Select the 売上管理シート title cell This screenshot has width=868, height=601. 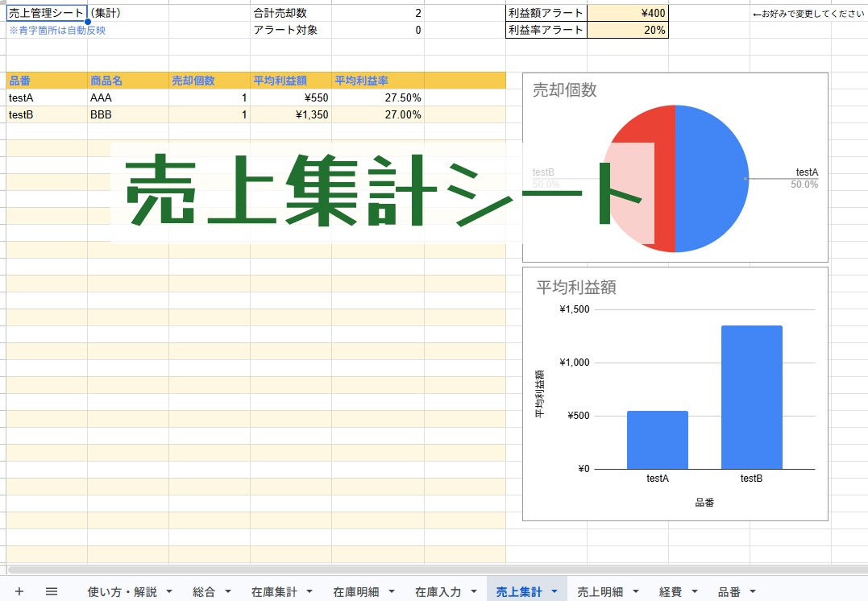pos(47,13)
